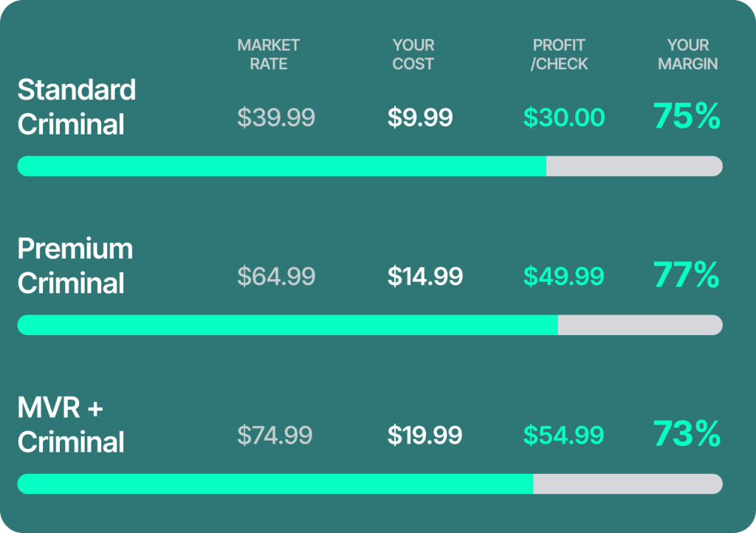Select the Profit/Check column header
Screen dimensions: 756x533
point(559,55)
